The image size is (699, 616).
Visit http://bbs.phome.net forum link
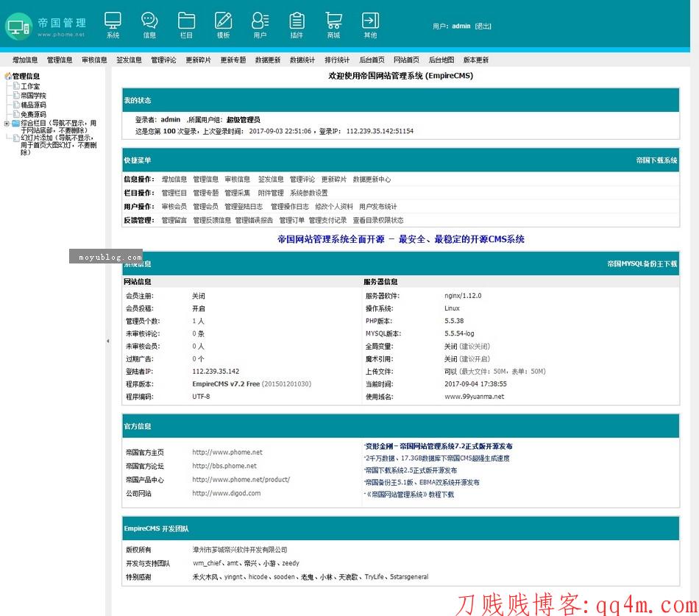click(x=224, y=466)
